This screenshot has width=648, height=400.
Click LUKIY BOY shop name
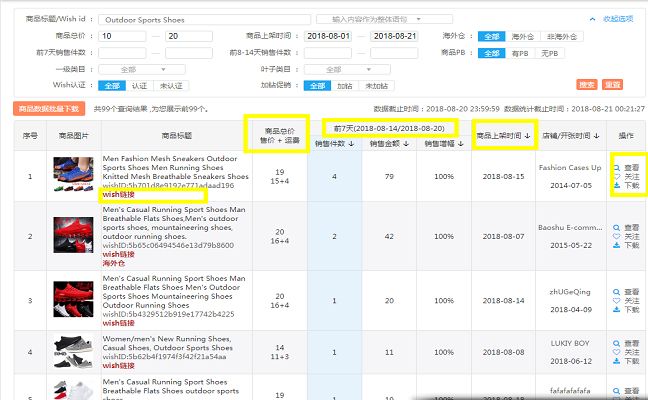[x=570, y=343]
